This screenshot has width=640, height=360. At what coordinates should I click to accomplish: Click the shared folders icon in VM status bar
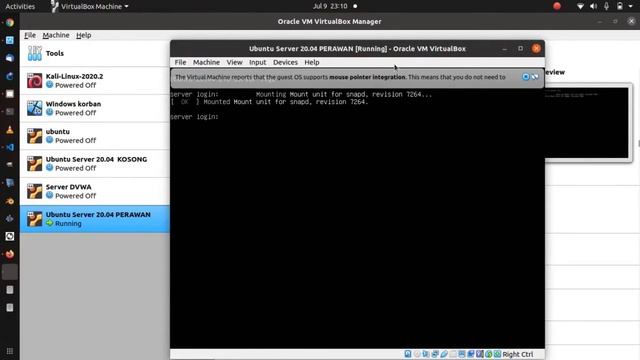coord(453,354)
